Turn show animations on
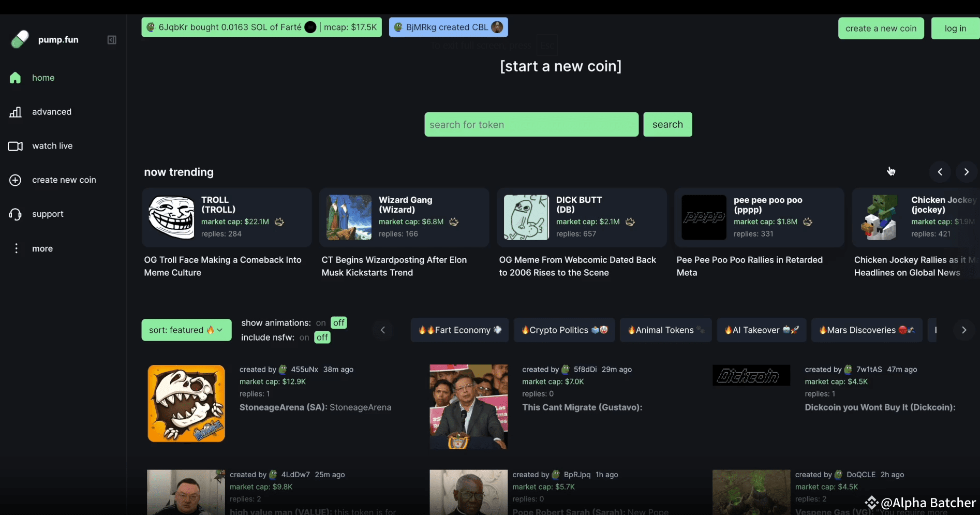Image resolution: width=980 pixels, height=515 pixels. (321, 323)
